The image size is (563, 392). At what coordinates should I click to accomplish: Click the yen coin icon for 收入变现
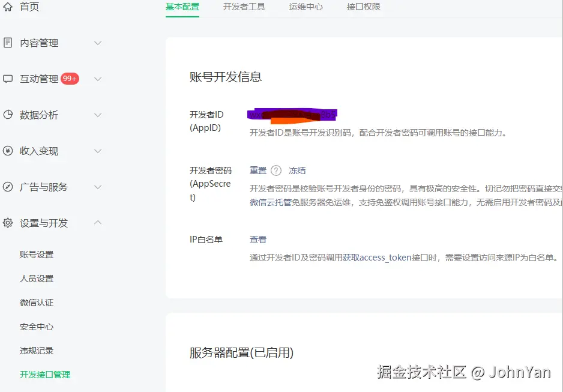click(x=8, y=151)
